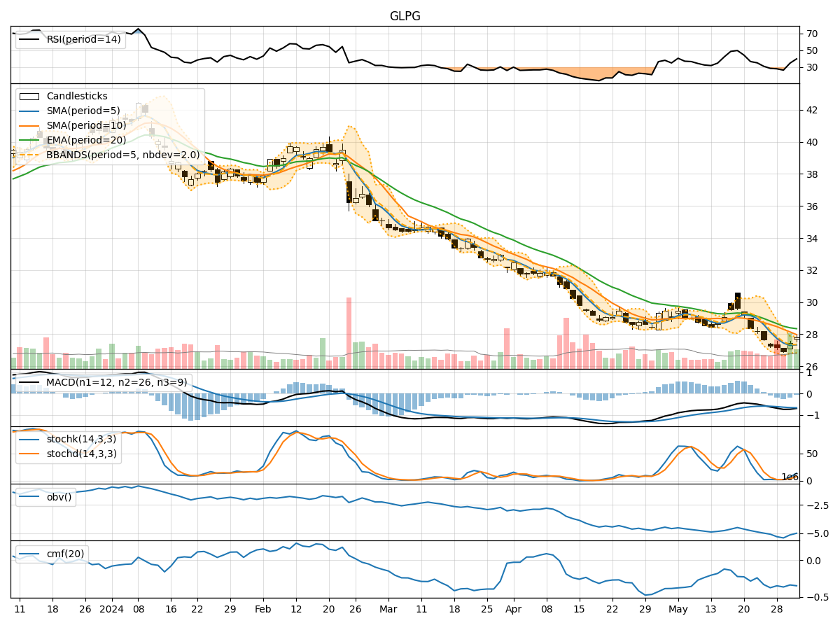The height and width of the screenshot is (630, 840).
Task: Click the cmf(20) legend entry
Action: (65, 554)
